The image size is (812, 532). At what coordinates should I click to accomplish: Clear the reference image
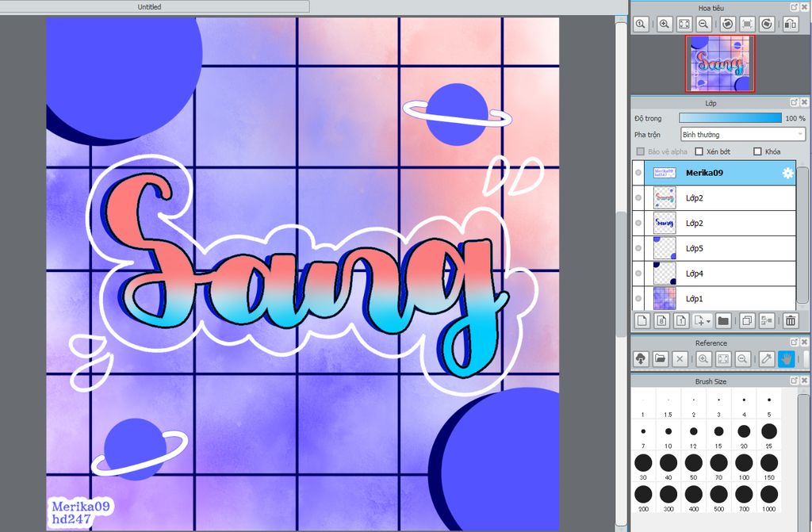[680, 359]
